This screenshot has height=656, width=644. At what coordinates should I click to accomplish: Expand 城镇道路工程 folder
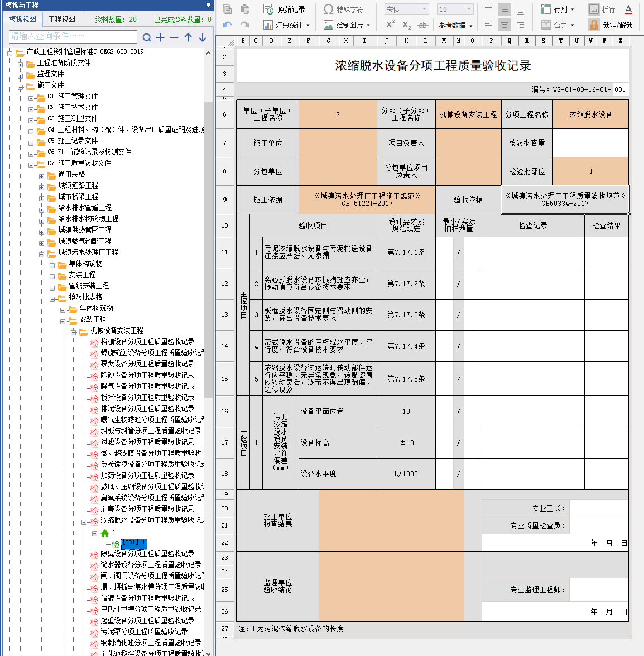tap(41, 187)
